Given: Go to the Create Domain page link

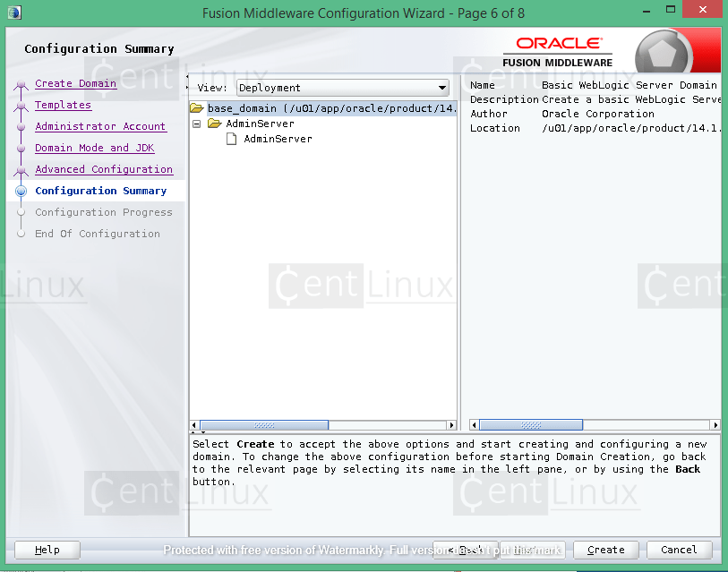Looking at the screenshot, I should coord(76,83).
